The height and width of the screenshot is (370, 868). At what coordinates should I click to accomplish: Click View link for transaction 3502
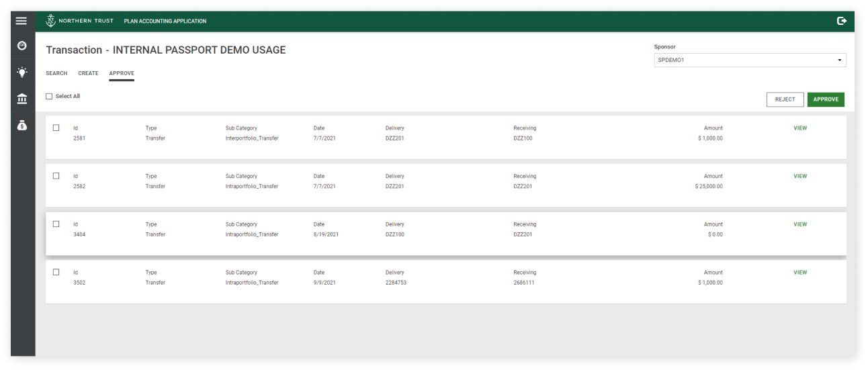[x=799, y=273]
